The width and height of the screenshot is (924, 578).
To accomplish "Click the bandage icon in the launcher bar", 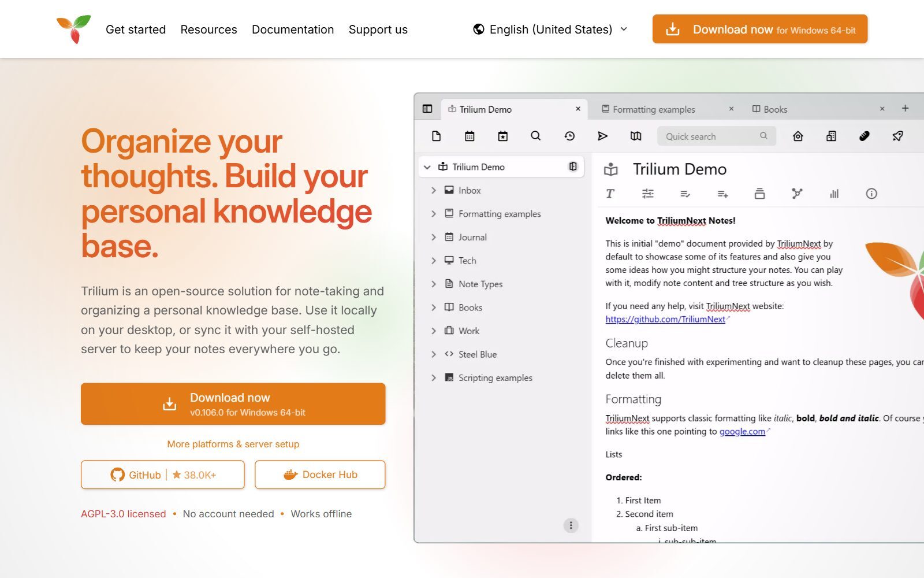I will click(865, 136).
